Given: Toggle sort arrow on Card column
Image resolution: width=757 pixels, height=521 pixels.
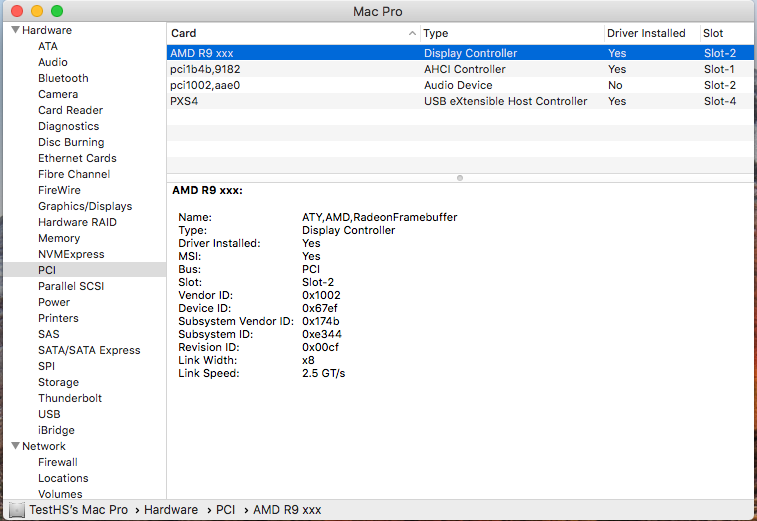Looking at the screenshot, I should (412, 33).
